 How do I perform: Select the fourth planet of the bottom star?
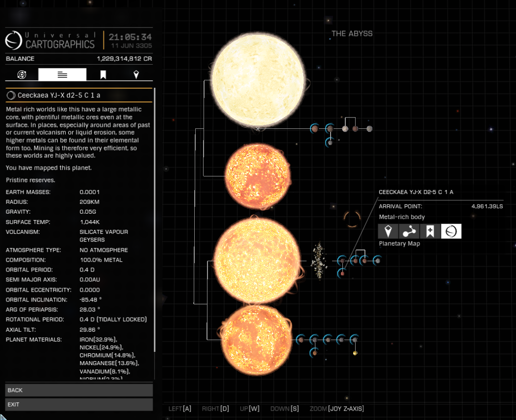coord(341,340)
